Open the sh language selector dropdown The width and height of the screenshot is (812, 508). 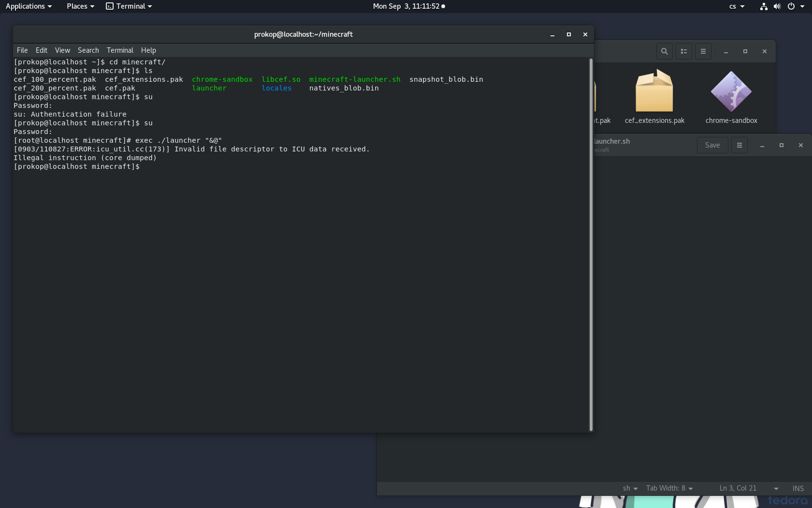click(630, 488)
